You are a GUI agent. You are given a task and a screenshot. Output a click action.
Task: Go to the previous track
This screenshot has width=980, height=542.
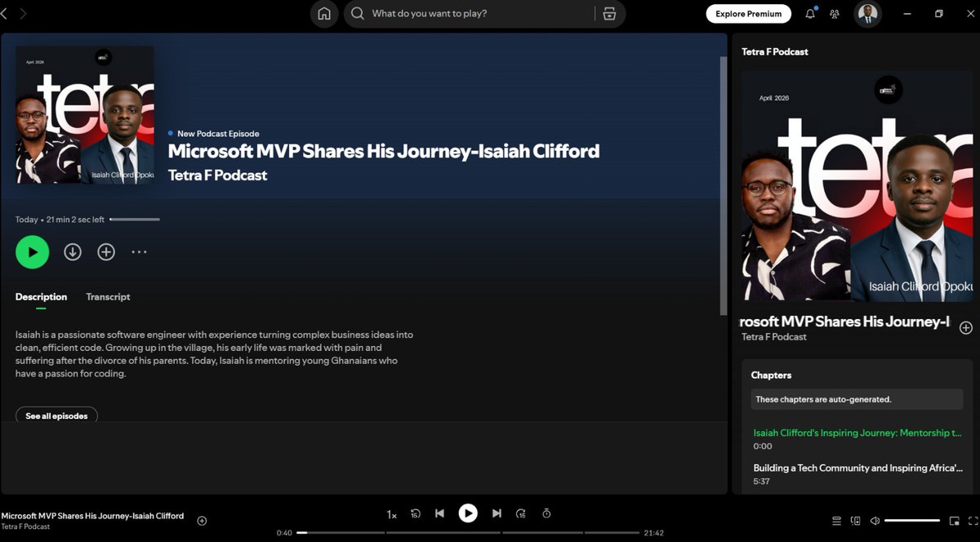tap(439, 513)
